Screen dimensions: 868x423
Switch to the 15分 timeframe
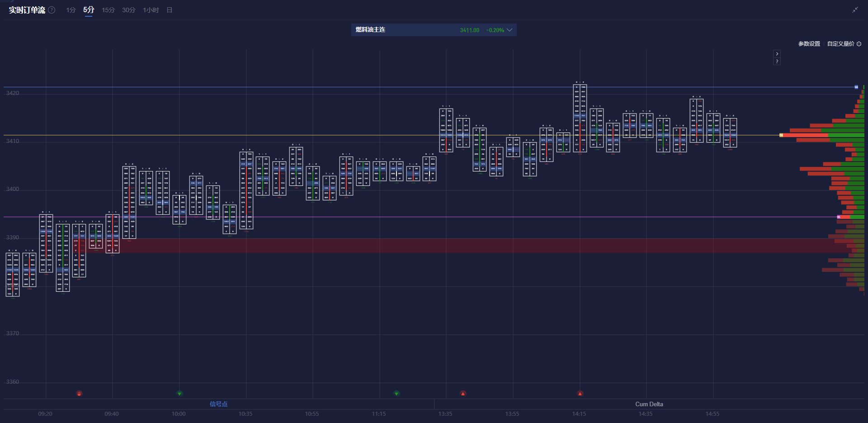(108, 10)
